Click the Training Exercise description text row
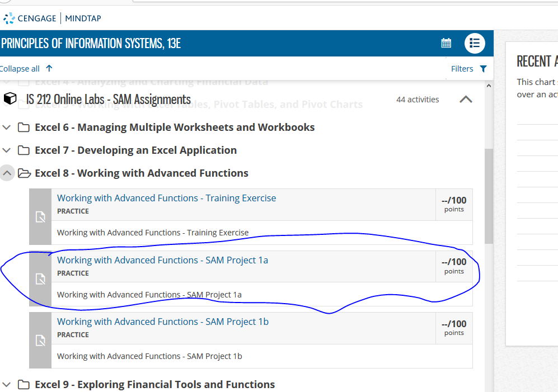The image size is (558, 392). point(262,233)
